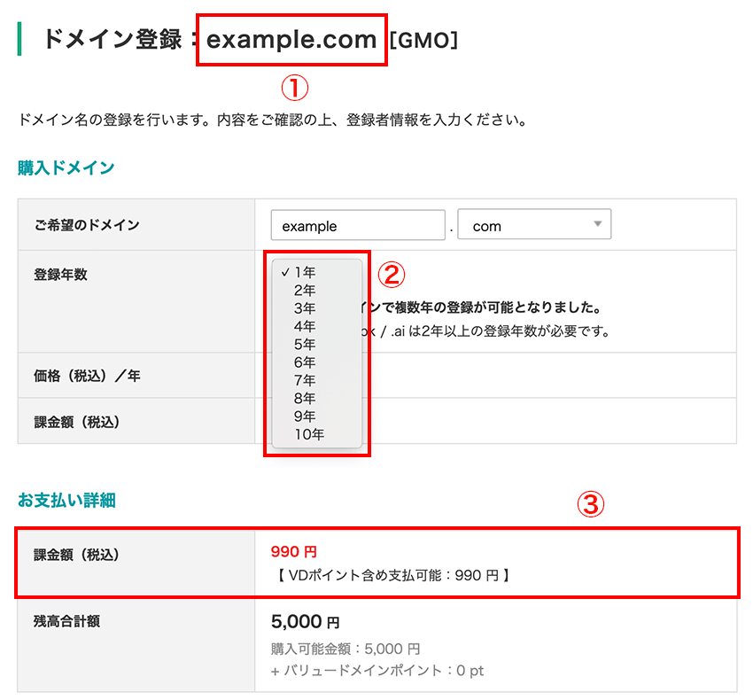753x700 pixels.
Task: Select 9年 registration years
Action: (x=305, y=416)
